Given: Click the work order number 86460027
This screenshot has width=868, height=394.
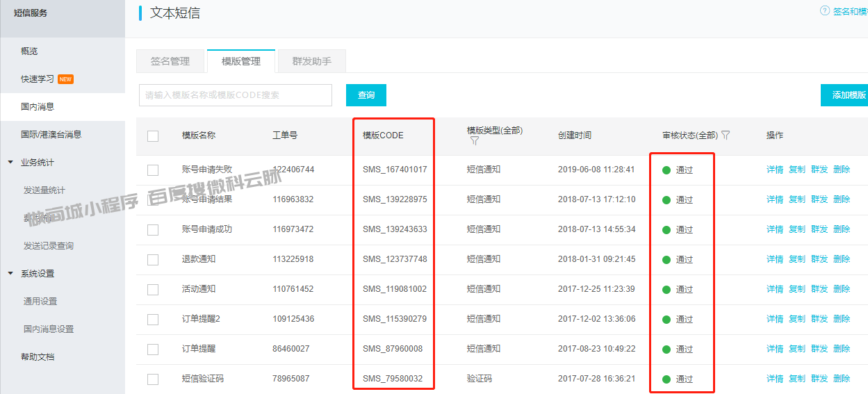Looking at the screenshot, I should click(x=291, y=349).
